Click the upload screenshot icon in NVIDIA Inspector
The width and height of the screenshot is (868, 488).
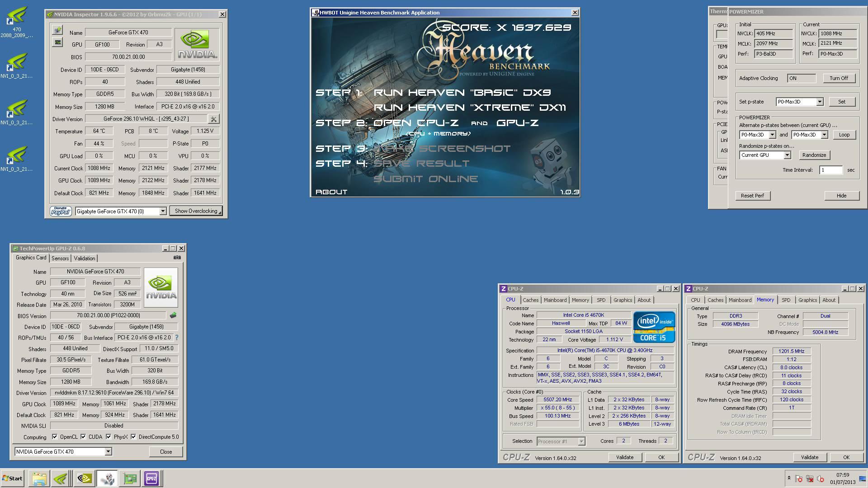click(57, 30)
